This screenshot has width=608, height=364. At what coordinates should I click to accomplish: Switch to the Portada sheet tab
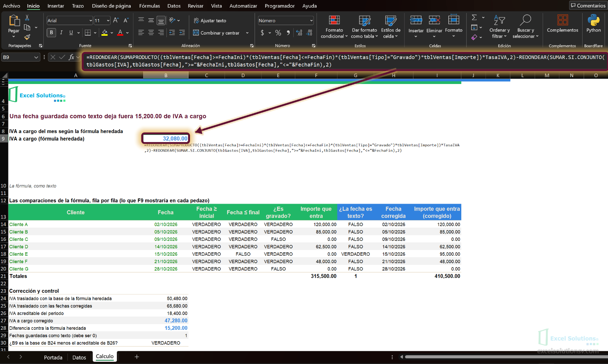click(53, 357)
